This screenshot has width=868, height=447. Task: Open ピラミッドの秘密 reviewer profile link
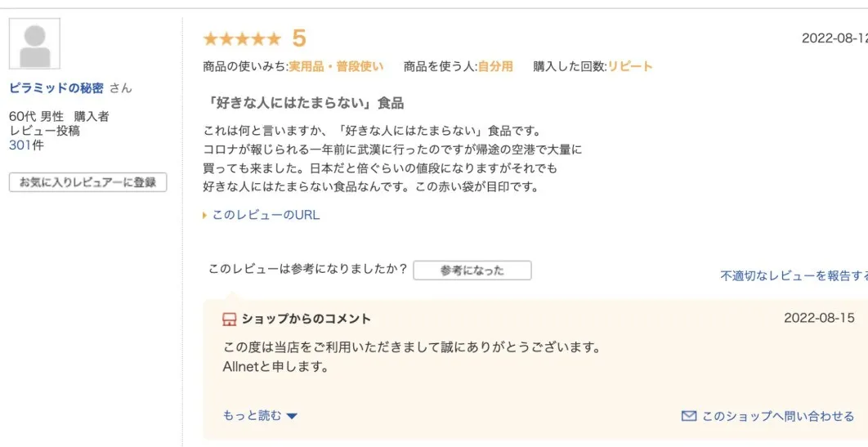tap(56, 88)
